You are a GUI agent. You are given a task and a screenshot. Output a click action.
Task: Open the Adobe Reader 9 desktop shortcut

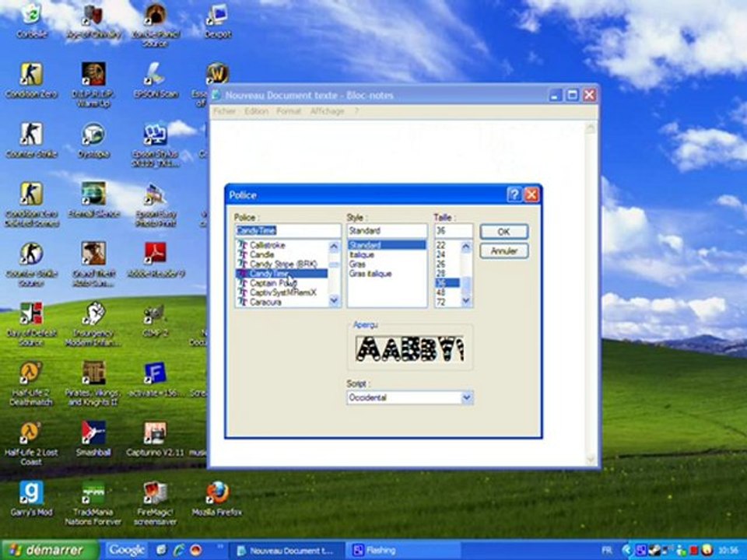156,260
